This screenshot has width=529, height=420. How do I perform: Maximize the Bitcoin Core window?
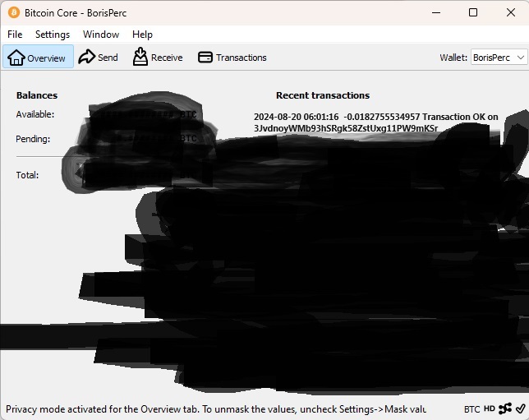coord(473,13)
